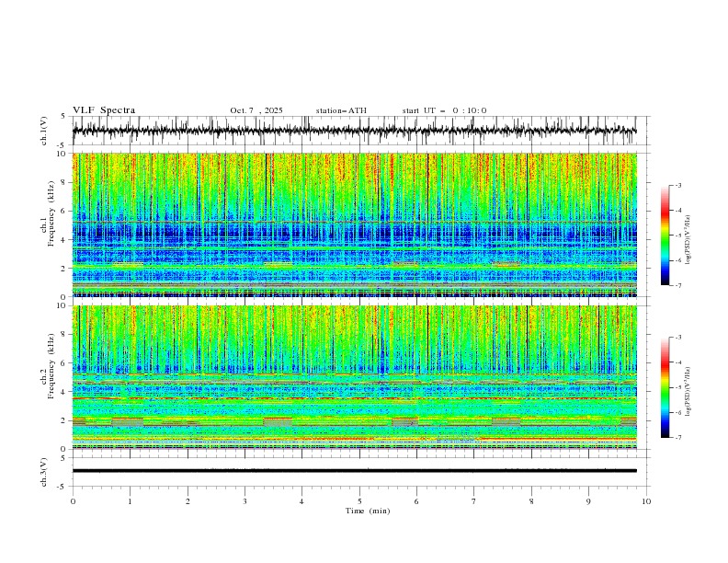Image resolution: width=728 pixels, height=563 pixels.
Task: Click the "-5" tick on upper color bar
Action: [x=677, y=236]
